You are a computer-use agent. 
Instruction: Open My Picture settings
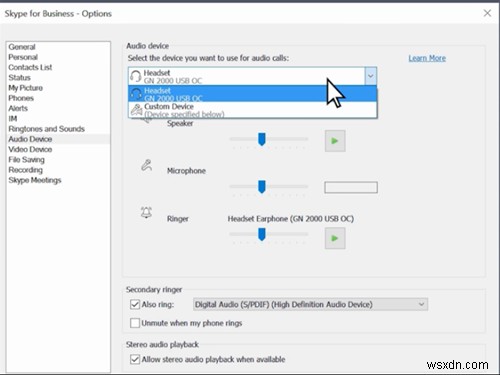(x=26, y=88)
